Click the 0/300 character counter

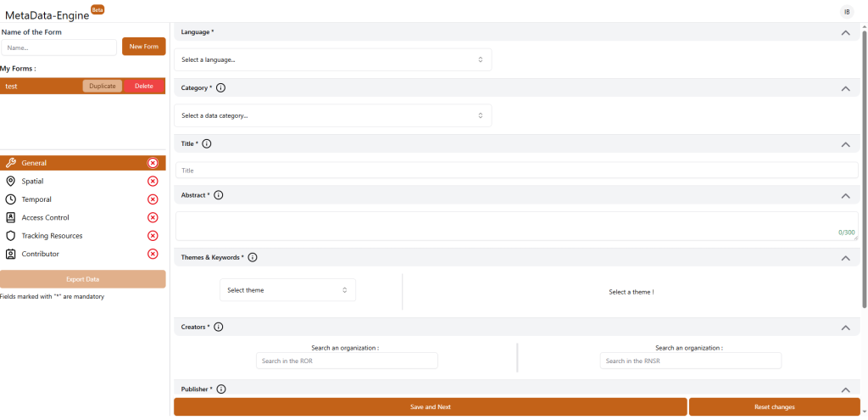click(x=847, y=232)
